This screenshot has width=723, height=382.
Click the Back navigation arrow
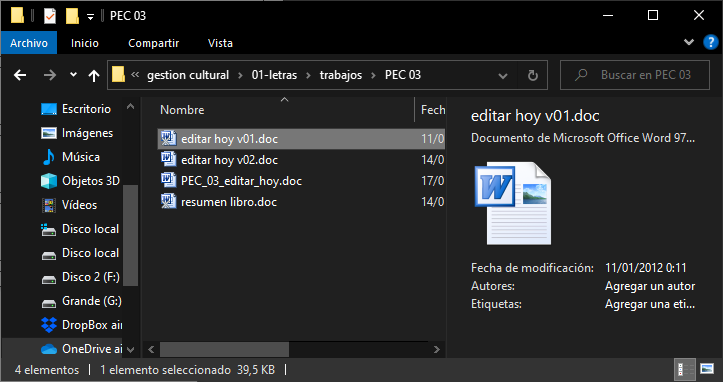point(20,75)
